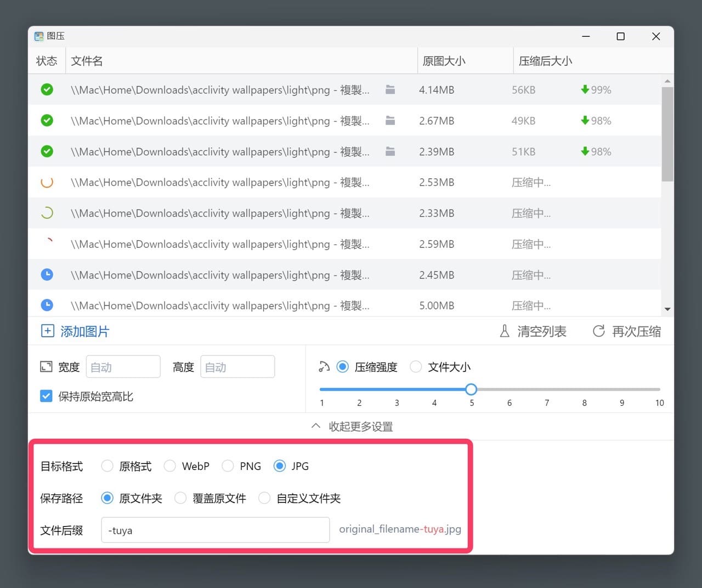Click file path in the 2.33MB row
Image resolution: width=702 pixels, height=588 pixels.
pos(220,213)
